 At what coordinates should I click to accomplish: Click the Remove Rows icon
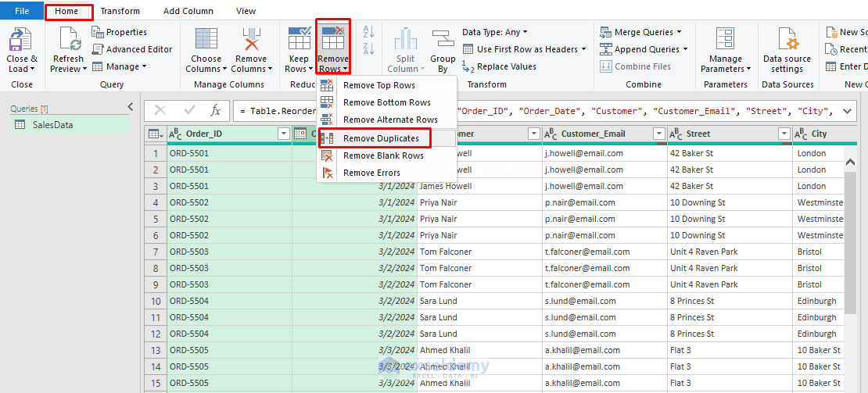coord(333,39)
